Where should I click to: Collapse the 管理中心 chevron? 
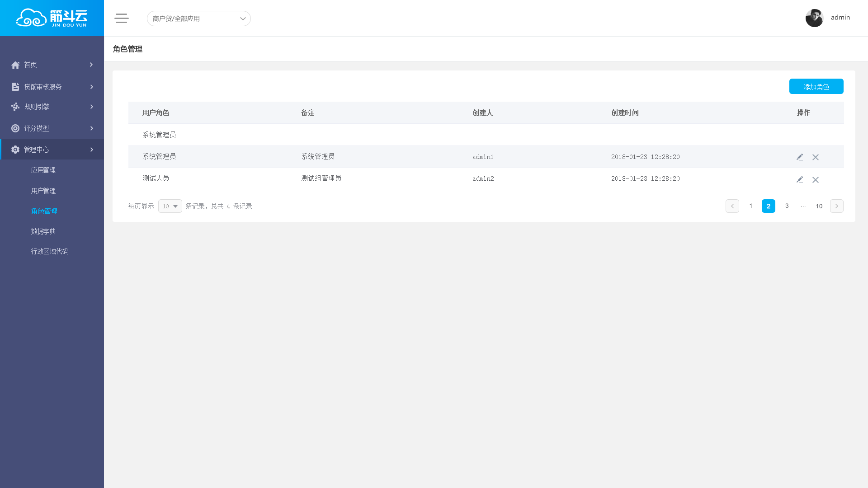pos(91,150)
